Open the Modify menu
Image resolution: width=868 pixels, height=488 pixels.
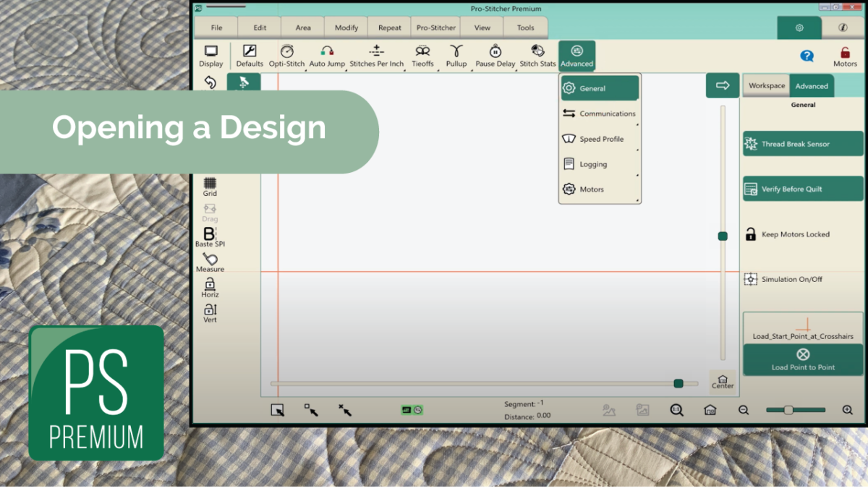(x=346, y=27)
